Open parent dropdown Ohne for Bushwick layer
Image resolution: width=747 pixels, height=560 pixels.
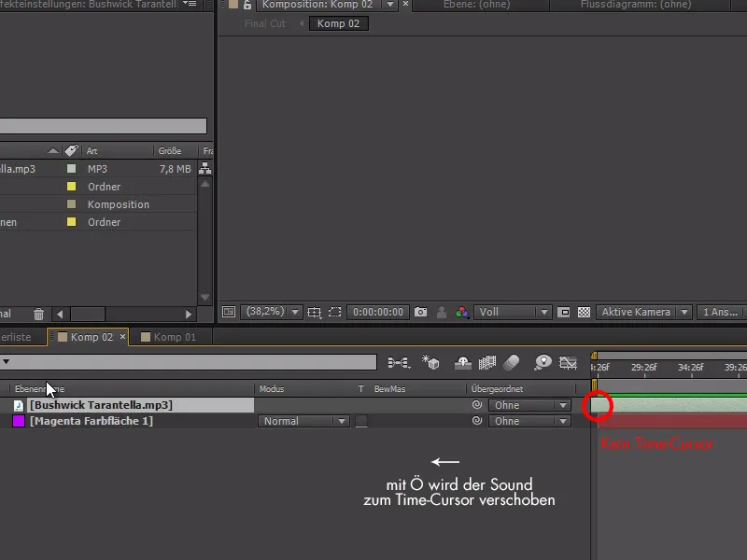(529, 405)
